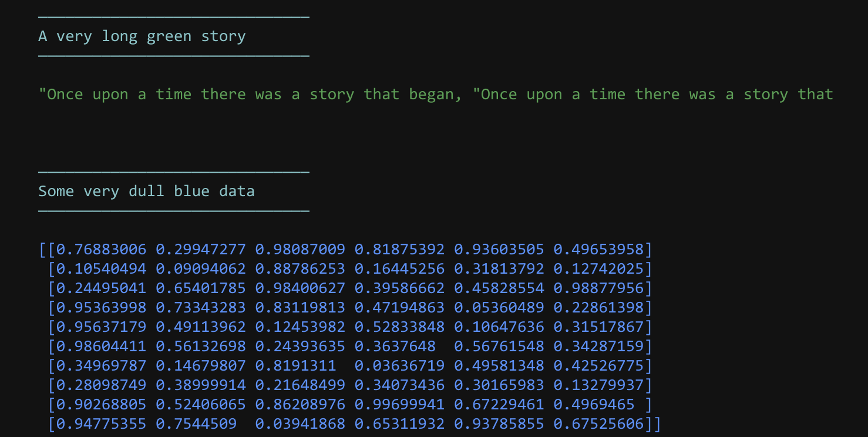The height and width of the screenshot is (437, 868).
Task: Click the short value 0.3637648
Action: coord(395,347)
